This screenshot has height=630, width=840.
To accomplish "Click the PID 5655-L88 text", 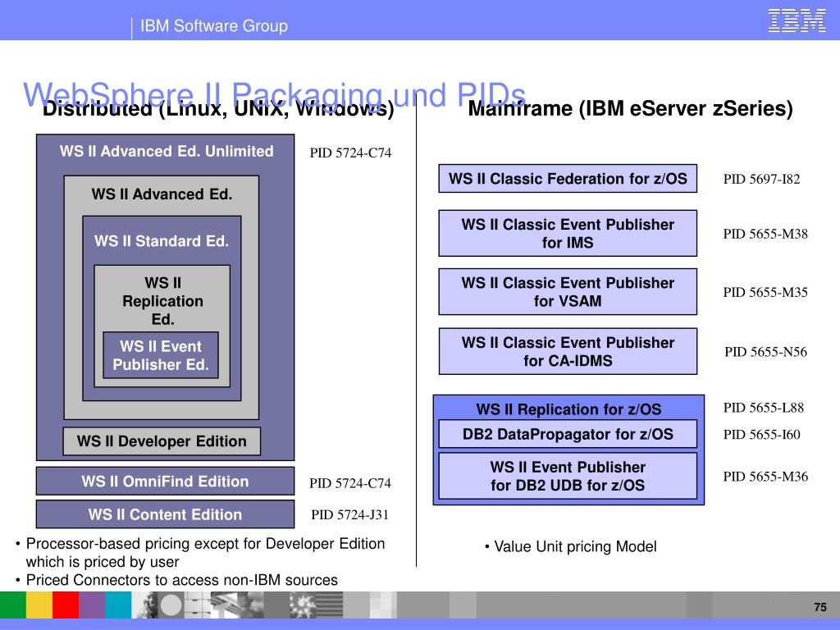I will click(764, 408).
